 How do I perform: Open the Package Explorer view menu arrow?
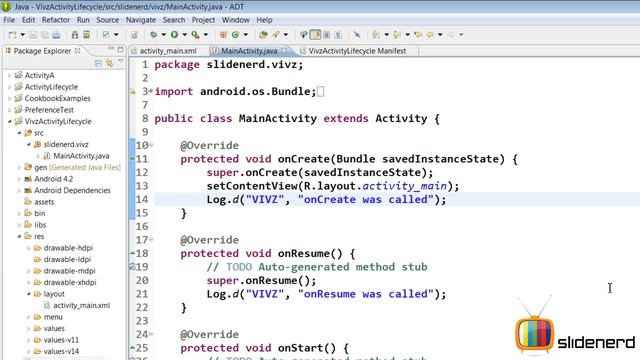click(121, 62)
